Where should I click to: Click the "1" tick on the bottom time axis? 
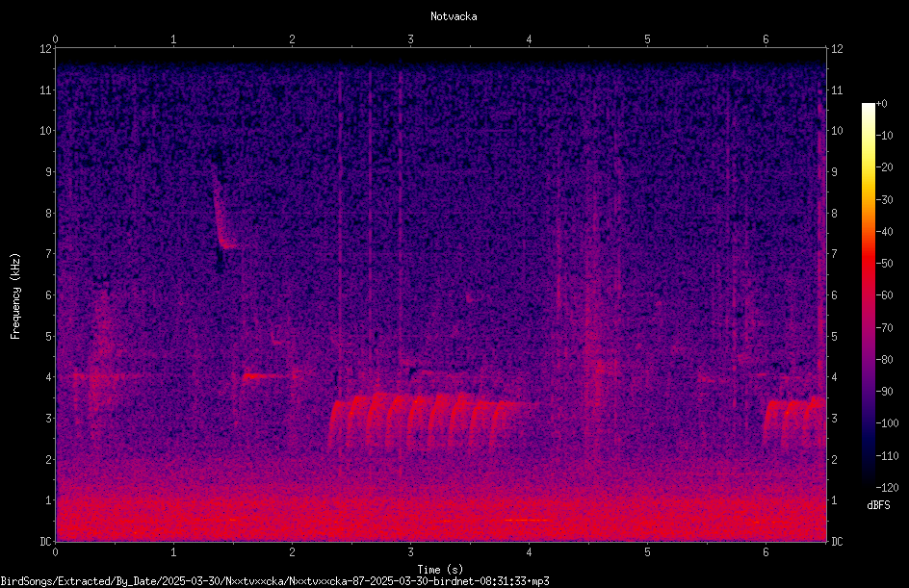pos(173,552)
